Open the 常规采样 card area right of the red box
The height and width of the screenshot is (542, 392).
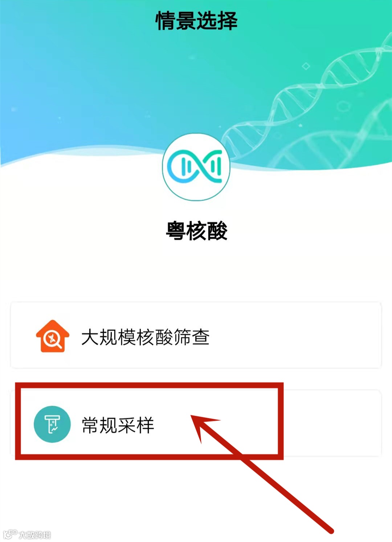click(332, 423)
